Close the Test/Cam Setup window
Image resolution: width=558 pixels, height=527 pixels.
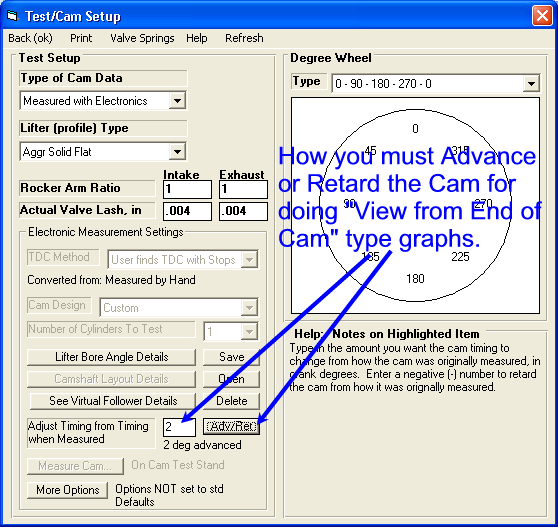pos(542,16)
